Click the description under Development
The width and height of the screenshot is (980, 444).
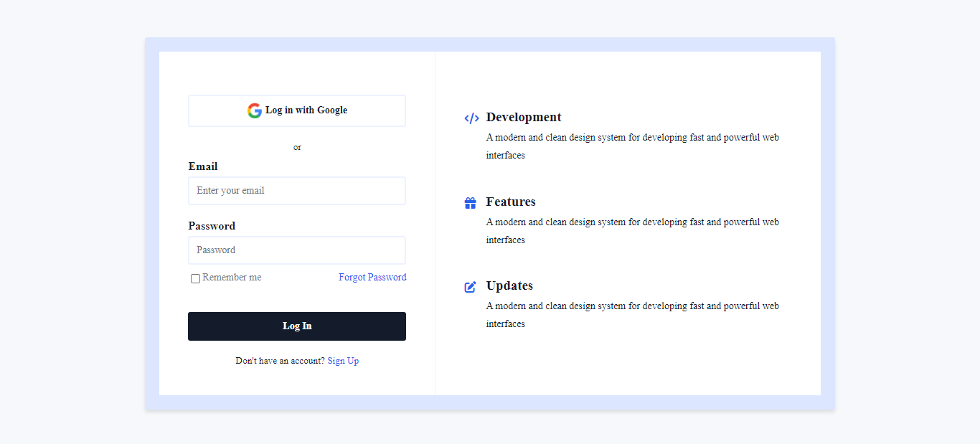[632, 146]
